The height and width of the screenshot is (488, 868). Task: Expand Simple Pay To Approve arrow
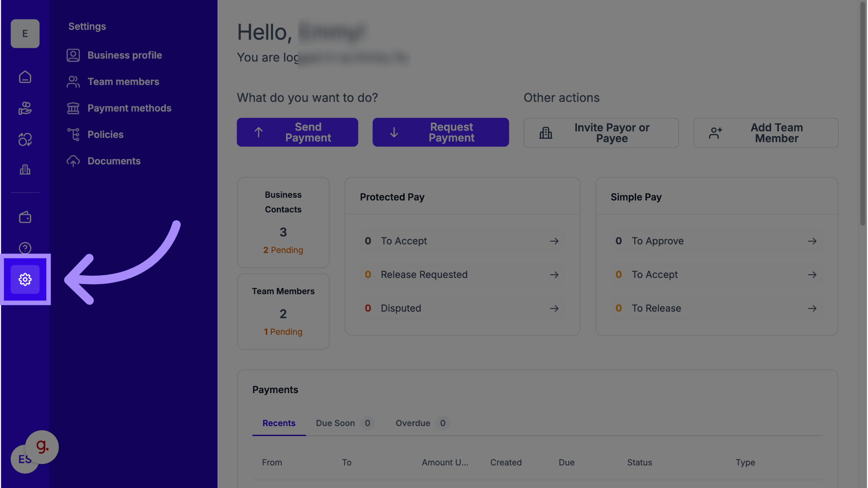(812, 241)
